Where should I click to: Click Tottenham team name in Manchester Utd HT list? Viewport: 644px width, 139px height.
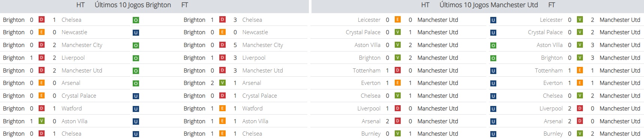(x=366, y=71)
